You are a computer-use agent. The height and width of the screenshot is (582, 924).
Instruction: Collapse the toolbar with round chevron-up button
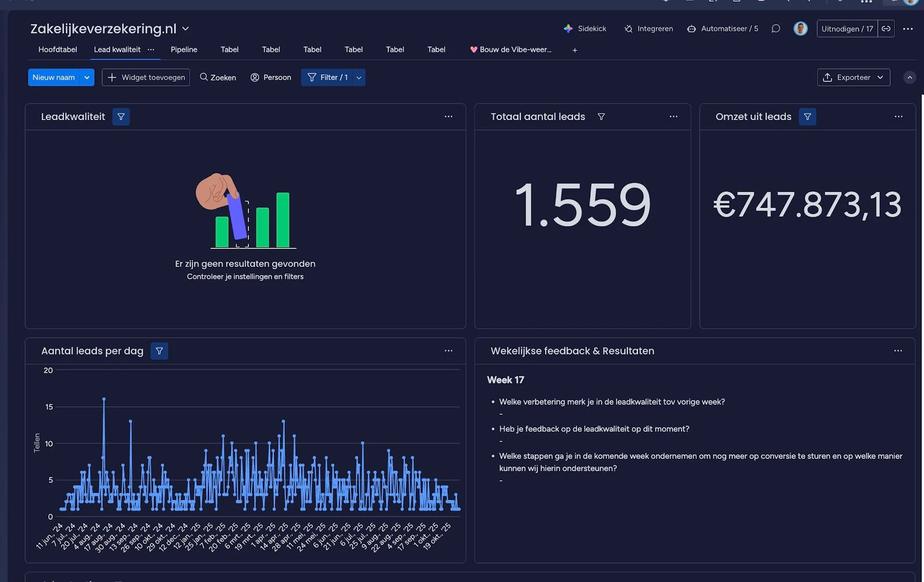pyautogui.click(x=910, y=77)
